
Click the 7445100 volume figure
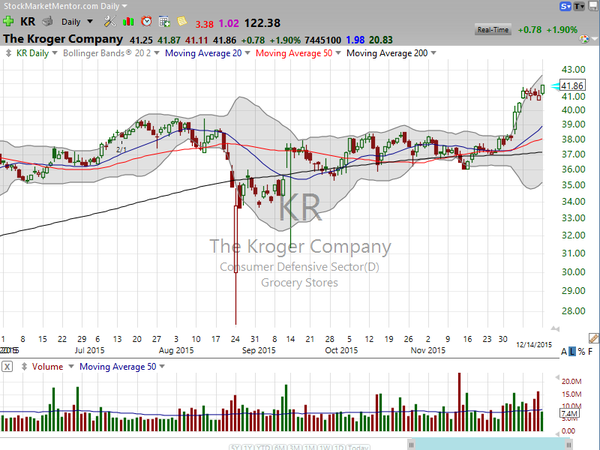click(x=323, y=40)
